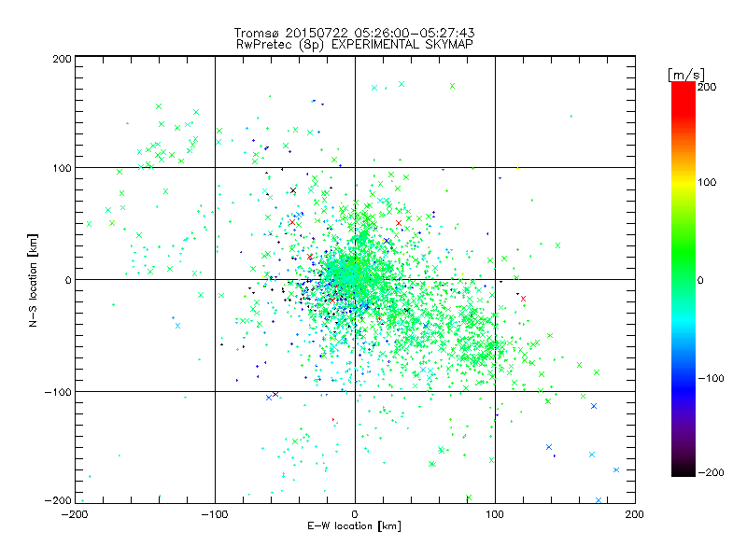Click the yellow region of the velocity colorbar
This screenshot has width=747, height=560.
[x=684, y=182]
